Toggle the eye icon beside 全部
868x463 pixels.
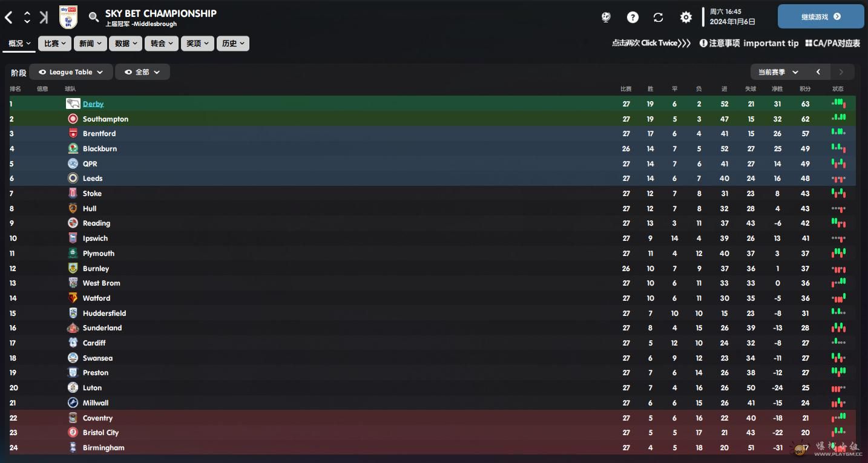(x=128, y=72)
